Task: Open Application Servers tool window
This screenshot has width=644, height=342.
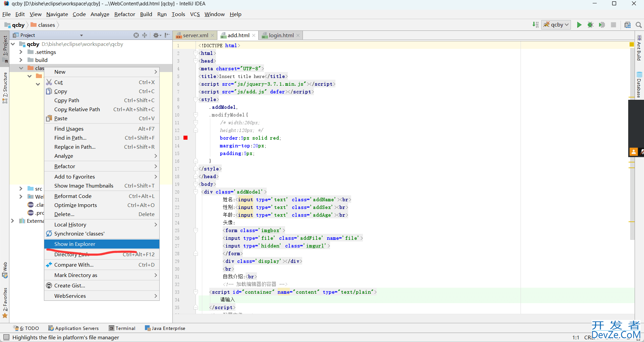Action: point(73,328)
